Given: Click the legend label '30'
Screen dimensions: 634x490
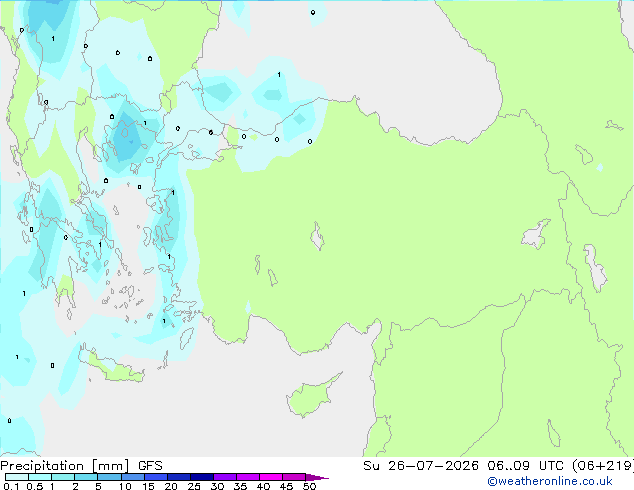Looking at the screenshot, I should click(x=217, y=486).
